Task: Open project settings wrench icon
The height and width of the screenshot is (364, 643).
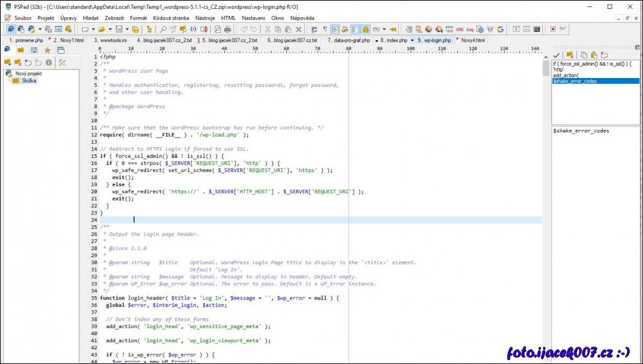Action: click(x=62, y=62)
